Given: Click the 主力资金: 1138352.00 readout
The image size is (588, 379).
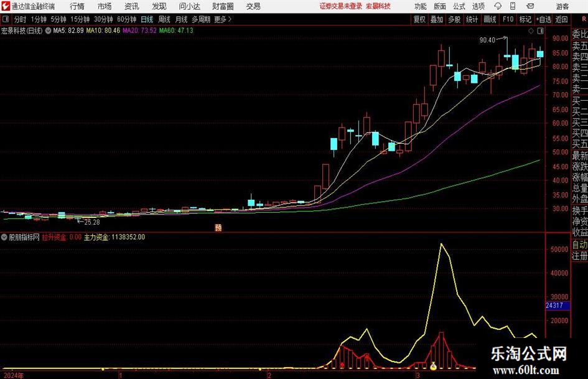Looking at the screenshot, I should 114,237.
